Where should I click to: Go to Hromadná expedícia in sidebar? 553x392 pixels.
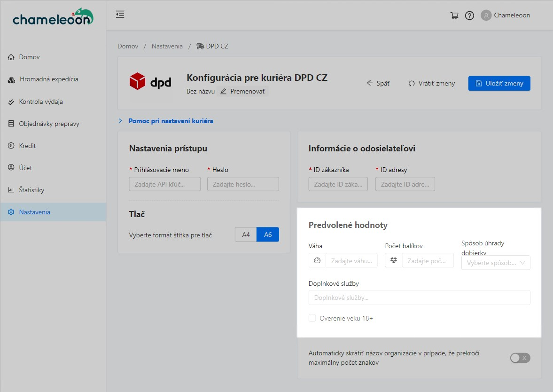coord(48,79)
